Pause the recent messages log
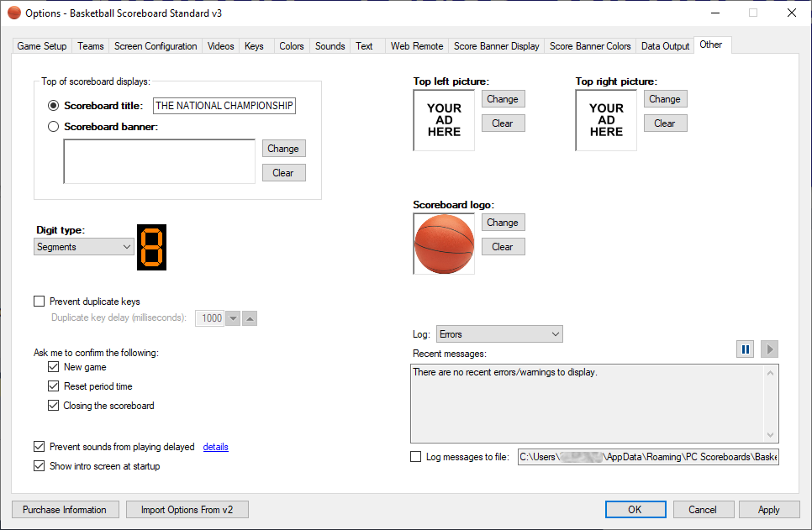Screen dimensions: 812x530 coord(745,349)
